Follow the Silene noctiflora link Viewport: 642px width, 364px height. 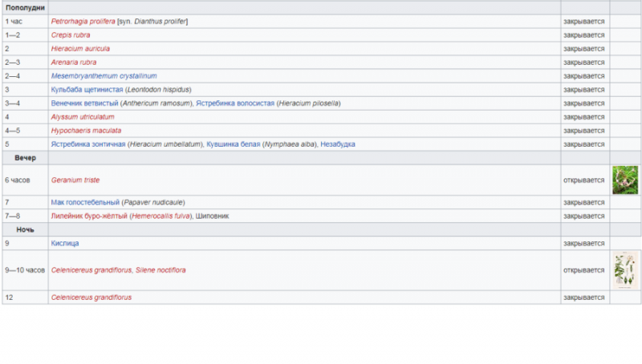[x=160, y=270]
